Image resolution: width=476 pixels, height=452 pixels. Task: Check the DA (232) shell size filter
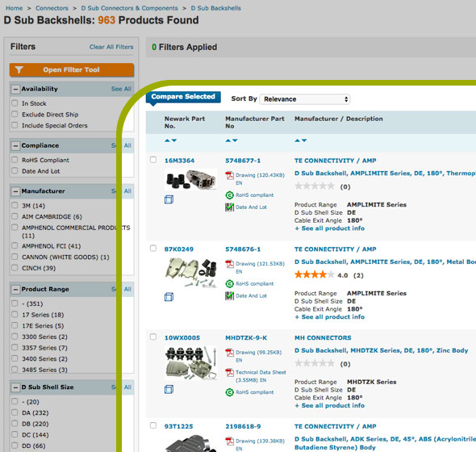(x=15, y=412)
